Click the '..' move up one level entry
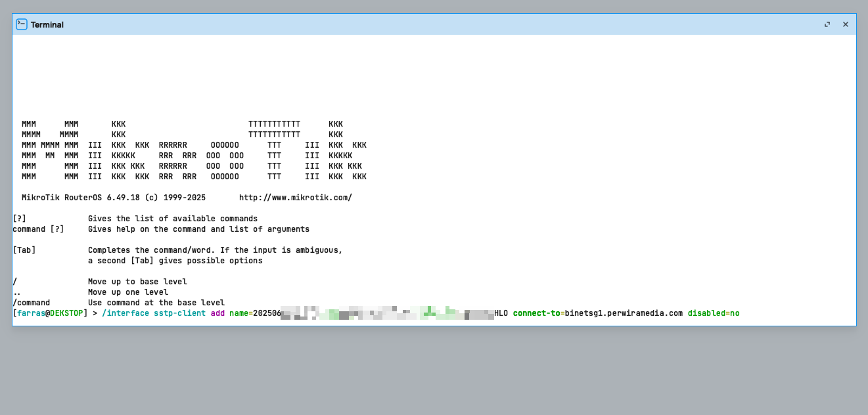Image resolution: width=868 pixels, height=415 pixels. pos(16,292)
